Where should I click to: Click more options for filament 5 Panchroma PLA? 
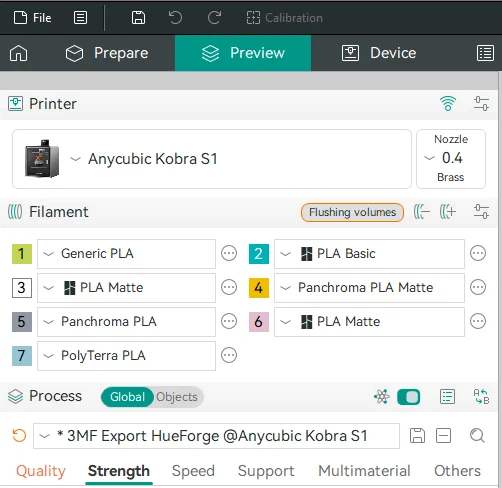coord(229,321)
